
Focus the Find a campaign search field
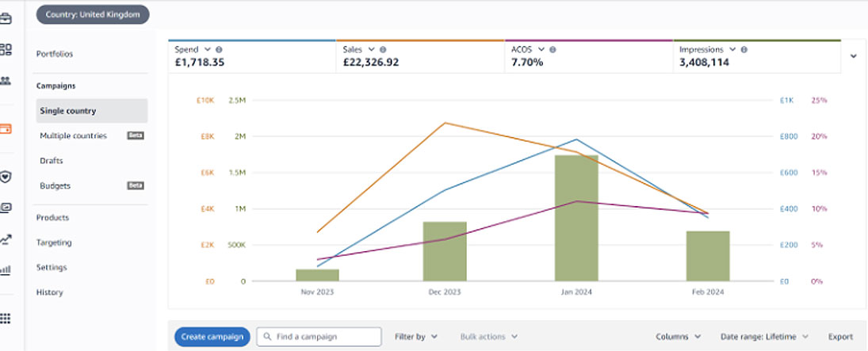point(319,337)
